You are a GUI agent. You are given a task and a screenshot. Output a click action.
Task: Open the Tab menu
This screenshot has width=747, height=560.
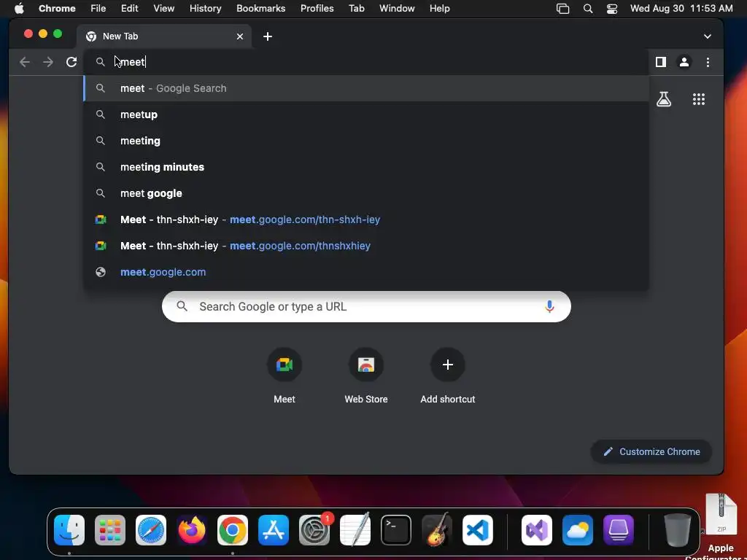pyautogui.click(x=356, y=9)
